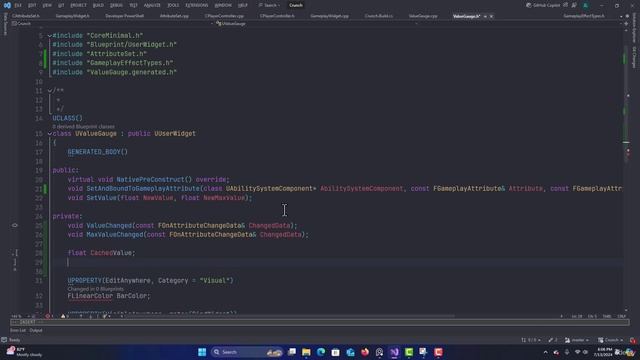The image size is (640, 360).
Task: Click the line number indicator in status strip
Action: click(577, 316)
